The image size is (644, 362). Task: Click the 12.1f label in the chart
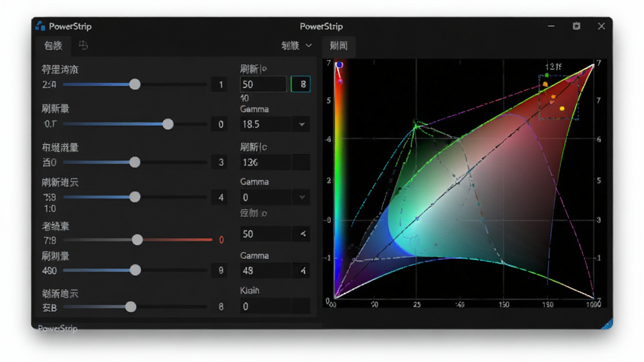[553, 67]
